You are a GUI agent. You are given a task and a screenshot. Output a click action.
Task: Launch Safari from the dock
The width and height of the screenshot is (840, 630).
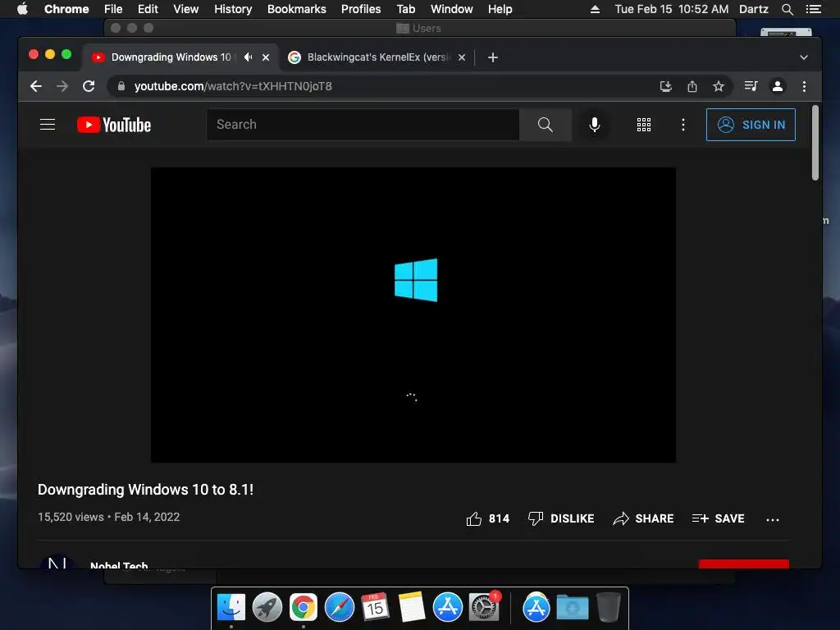click(x=339, y=608)
